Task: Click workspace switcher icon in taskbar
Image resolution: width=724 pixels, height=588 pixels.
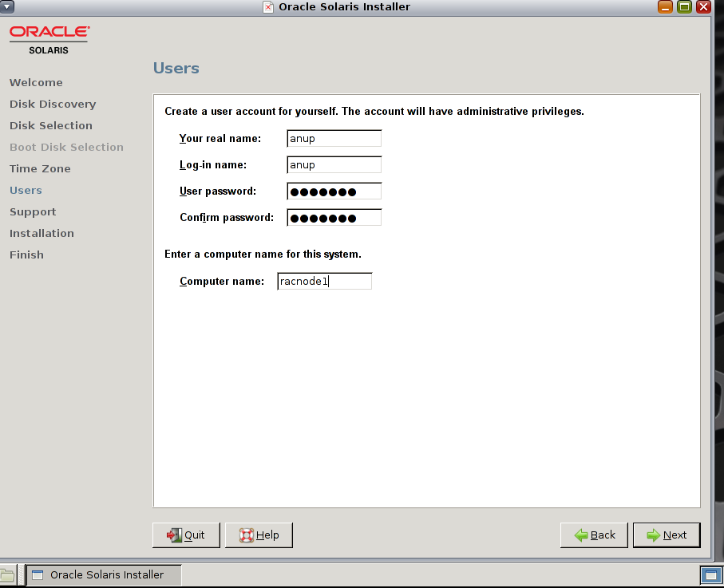Action: 711,575
